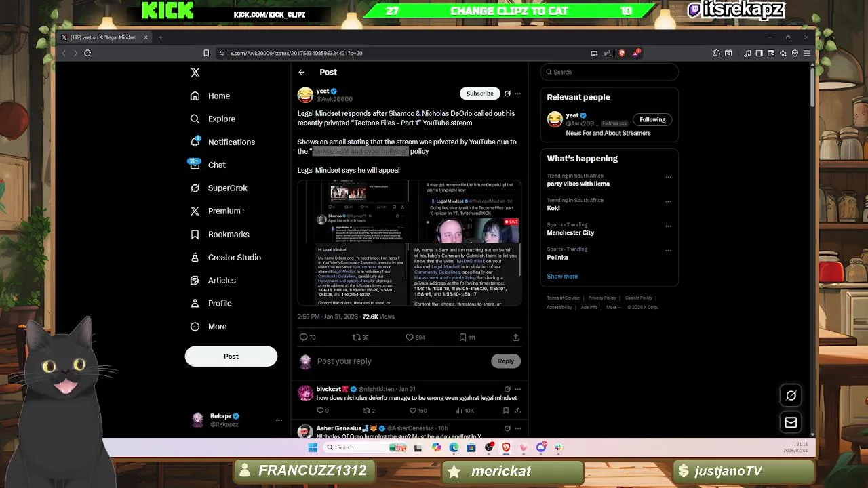The width and height of the screenshot is (868, 488).
Task: Click the repost icon showing 37
Action: pos(360,337)
